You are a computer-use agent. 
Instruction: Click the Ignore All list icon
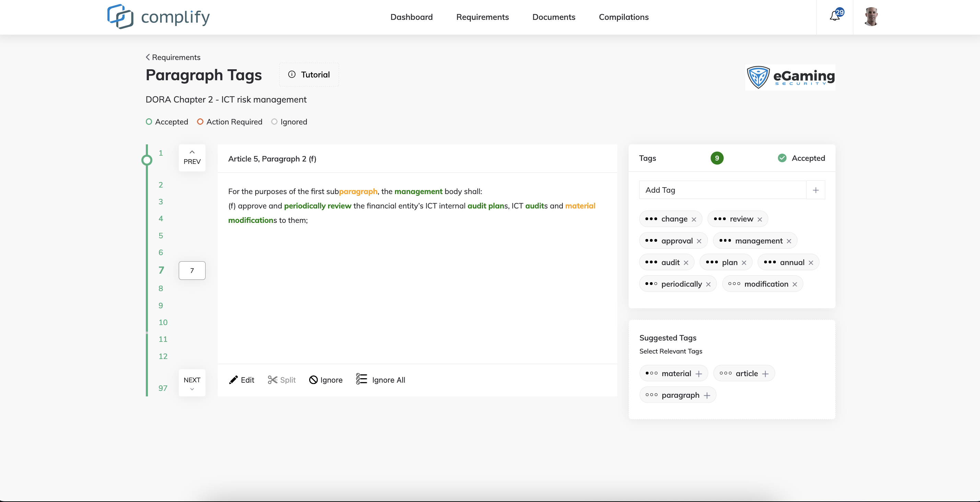(x=361, y=379)
